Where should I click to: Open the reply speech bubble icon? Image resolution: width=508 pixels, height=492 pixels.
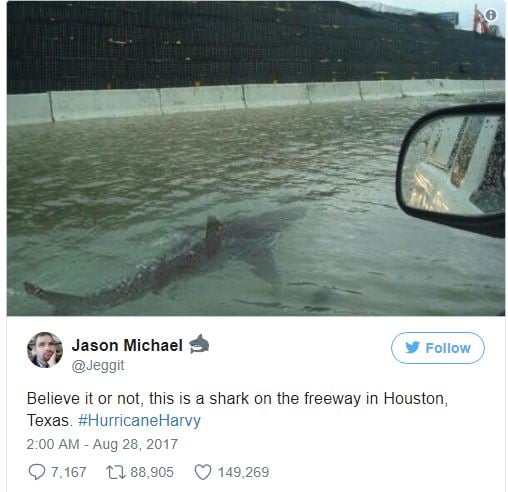point(36,472)
